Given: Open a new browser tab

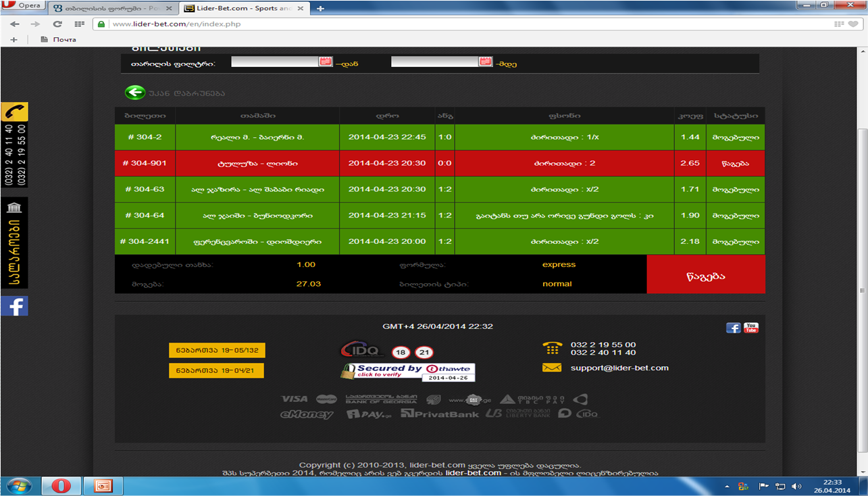Looking at the screenshot, I should coord(320,8).
